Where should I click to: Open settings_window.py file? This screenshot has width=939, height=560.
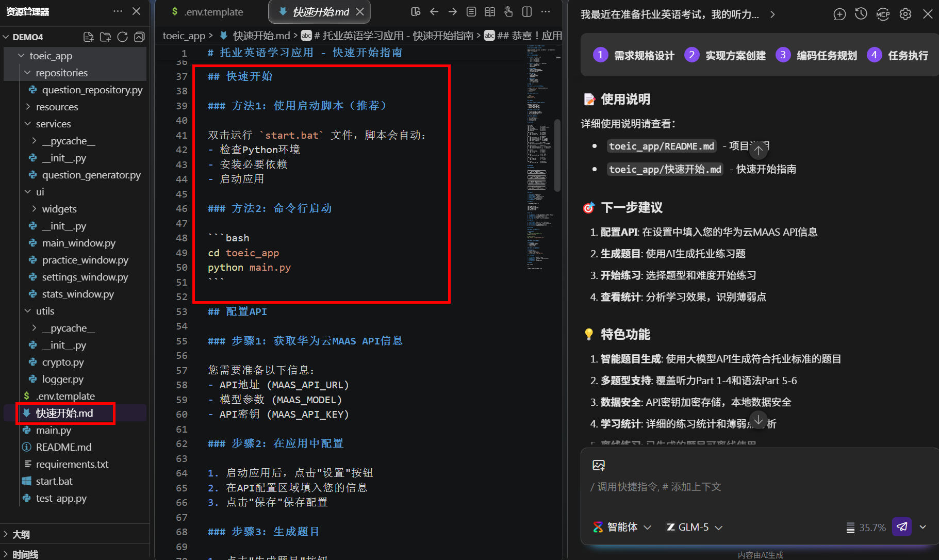(85, 277)
